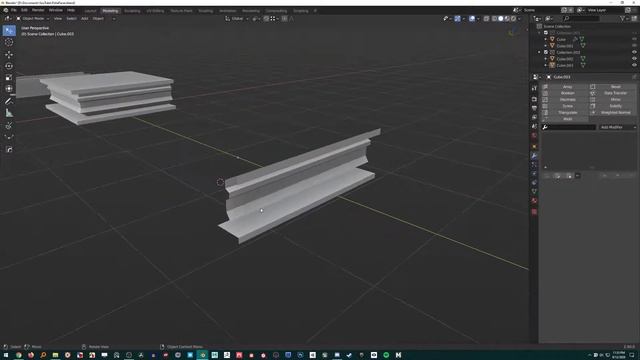Open the View Layer properties tab
The width and height of the screenshot is (640, 360).
tap(534, 117)
